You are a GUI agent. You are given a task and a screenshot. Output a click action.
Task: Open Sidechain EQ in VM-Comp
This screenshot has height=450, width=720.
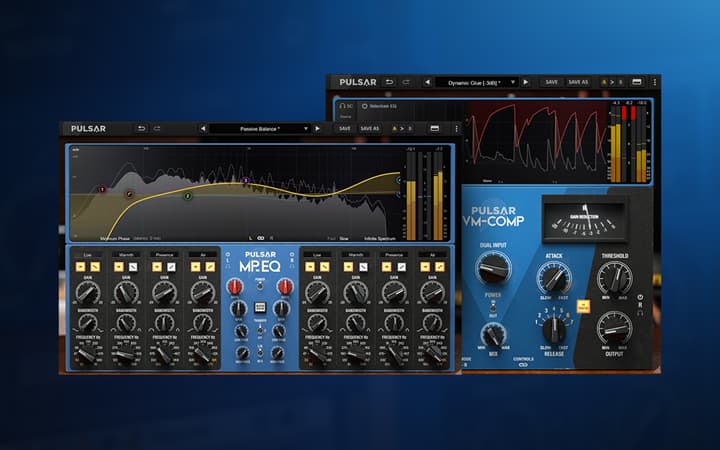pos(379,107)
